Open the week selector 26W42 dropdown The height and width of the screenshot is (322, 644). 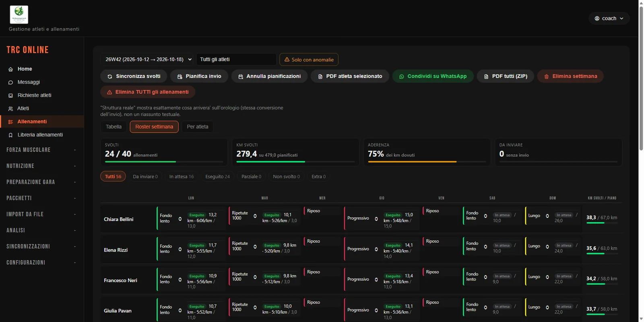[148, 60]
